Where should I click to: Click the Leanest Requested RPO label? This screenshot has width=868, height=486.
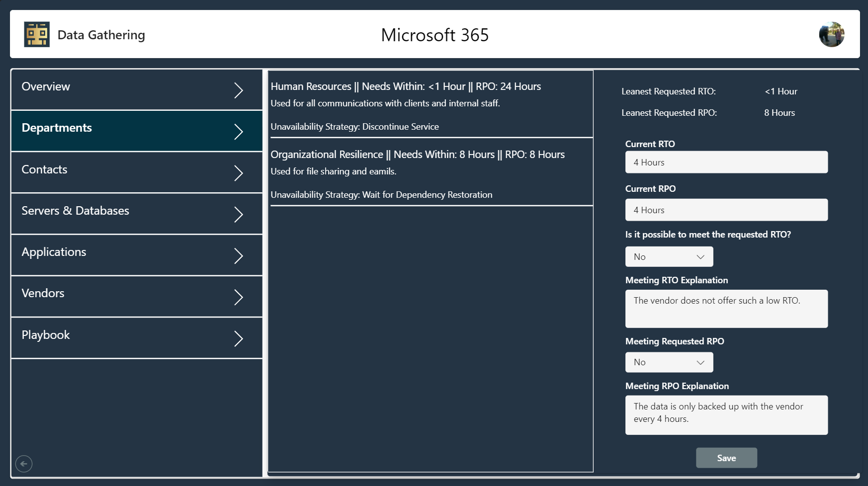coord(669,113)
